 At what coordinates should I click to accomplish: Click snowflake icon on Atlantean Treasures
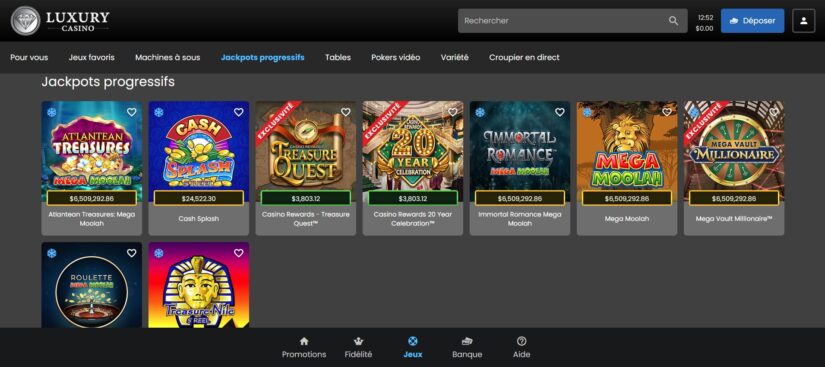(52, 112)
